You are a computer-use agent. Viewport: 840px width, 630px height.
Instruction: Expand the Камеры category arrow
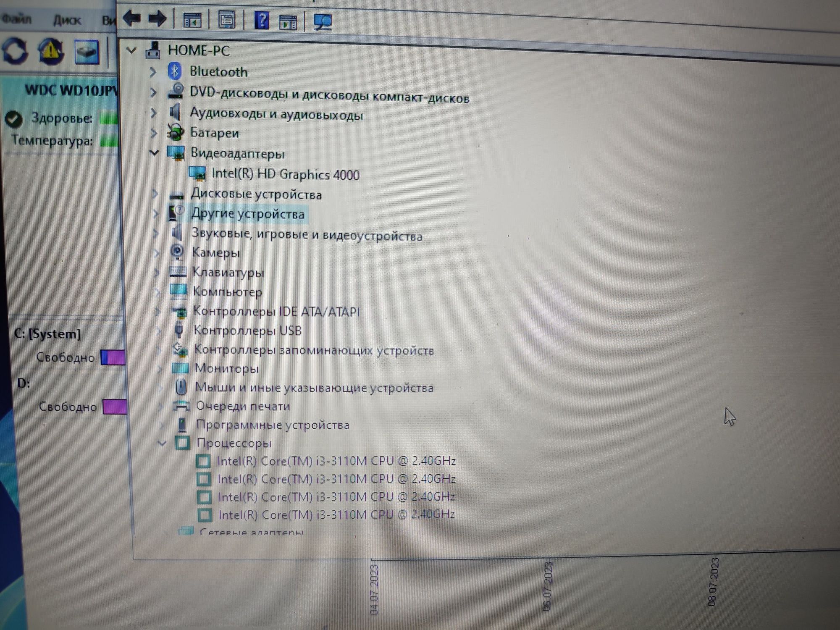tap(157, 253)
